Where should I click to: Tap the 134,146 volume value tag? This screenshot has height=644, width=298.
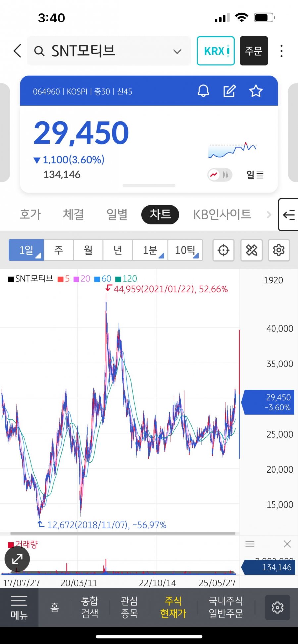[x=269, y=567]
